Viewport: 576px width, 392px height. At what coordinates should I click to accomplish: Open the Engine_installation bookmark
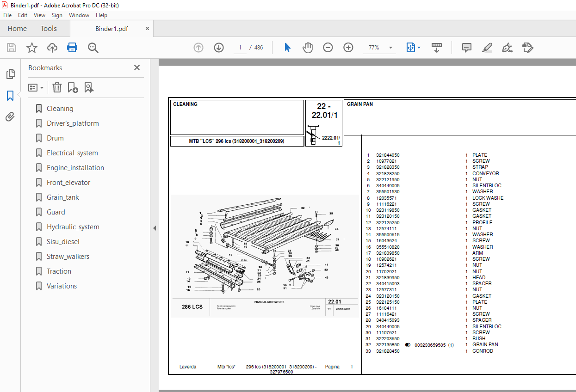pos(75,168)
